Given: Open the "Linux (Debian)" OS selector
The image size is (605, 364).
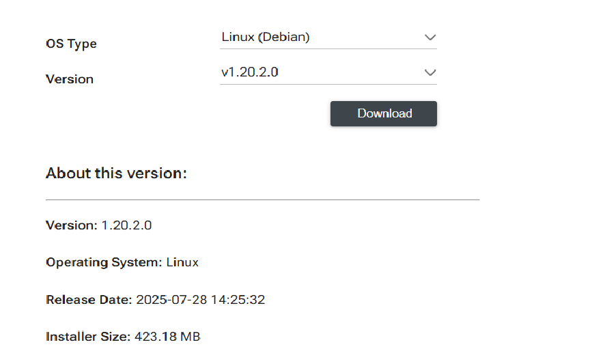Looking at the screenshot, I should 266,38.
